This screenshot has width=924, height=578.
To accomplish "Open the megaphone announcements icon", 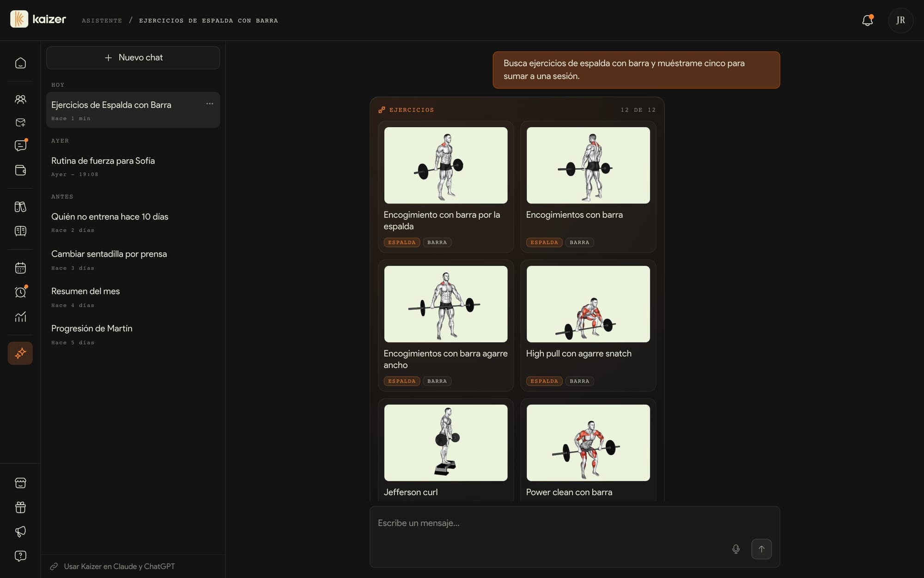I will (20, 532).
